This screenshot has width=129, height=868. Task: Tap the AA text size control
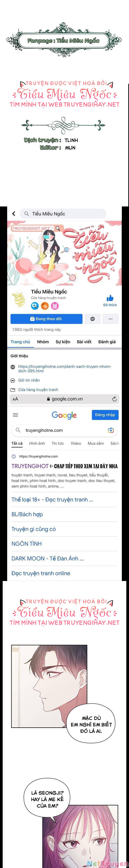15,399
